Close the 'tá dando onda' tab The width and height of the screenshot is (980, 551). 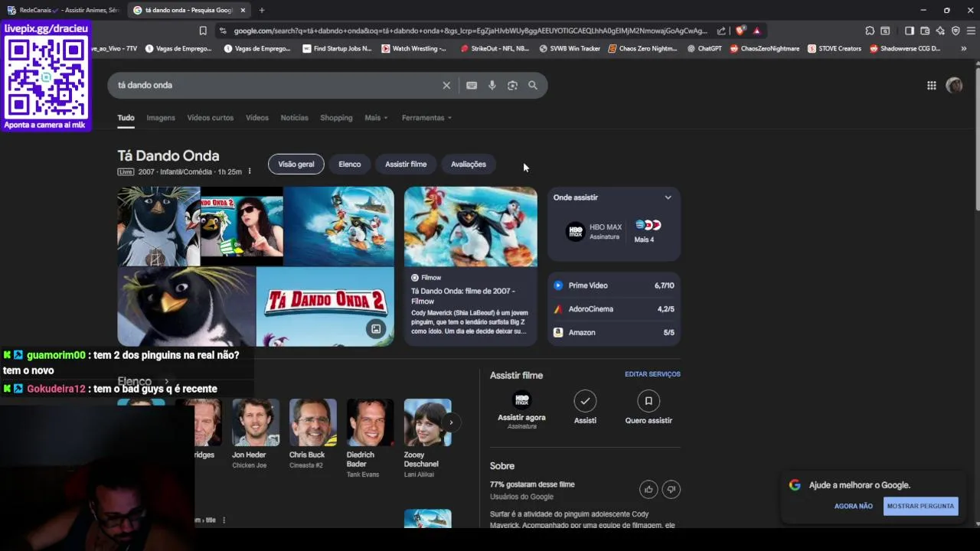243,10
